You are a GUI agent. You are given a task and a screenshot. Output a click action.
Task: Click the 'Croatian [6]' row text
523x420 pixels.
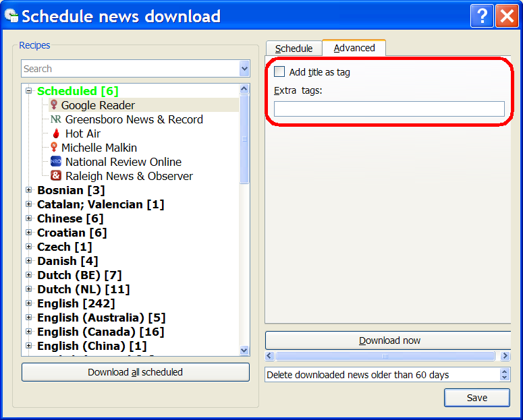pos(72,233)
